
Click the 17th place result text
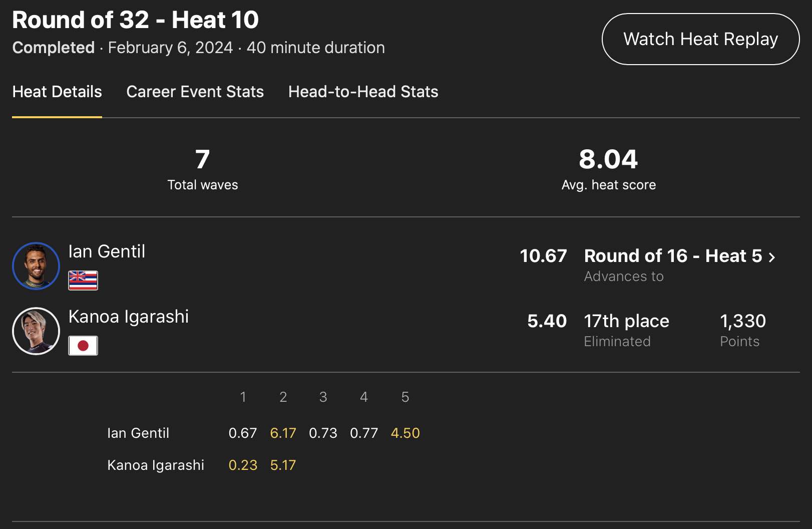[626, 321]
